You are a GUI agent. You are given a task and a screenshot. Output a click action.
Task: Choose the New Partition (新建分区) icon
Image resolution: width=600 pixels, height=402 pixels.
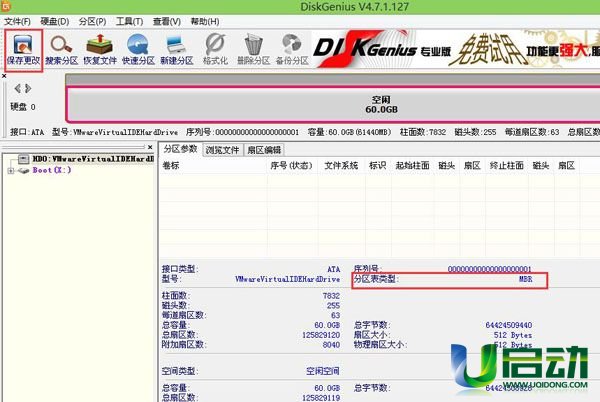[x=176, y=50]
